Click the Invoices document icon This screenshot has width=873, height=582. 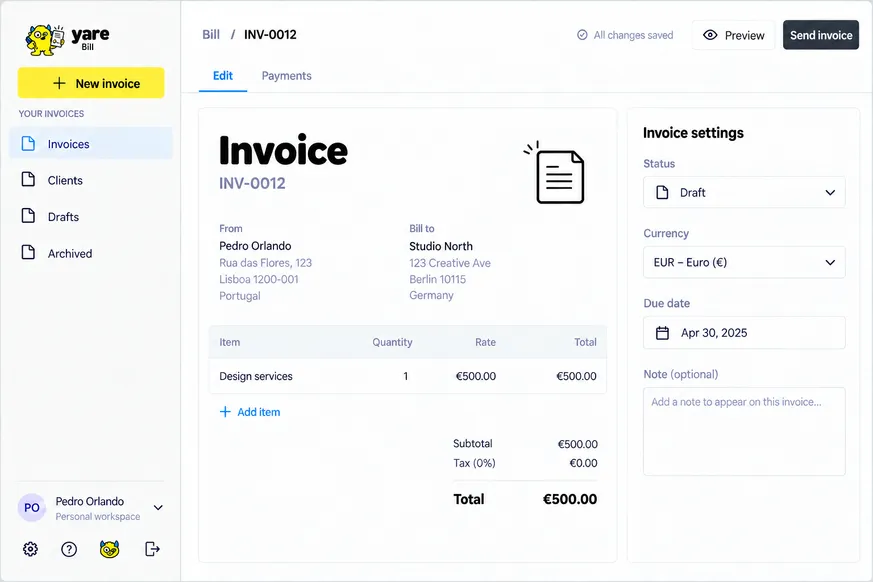click(28, 144)
